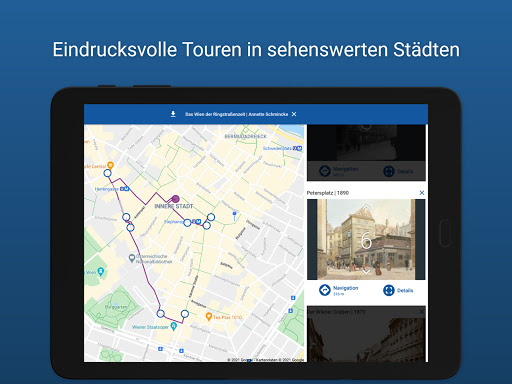The height and width of the screenshot is (384, 512).
Task: Click the download icon in the header
Action: (x=173, y=114)
